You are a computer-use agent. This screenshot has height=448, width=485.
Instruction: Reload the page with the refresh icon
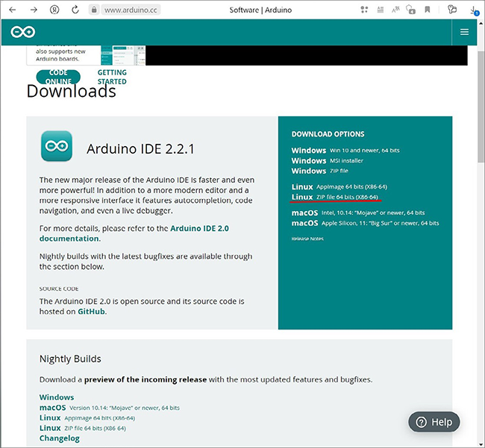click(x=75, y=10)
